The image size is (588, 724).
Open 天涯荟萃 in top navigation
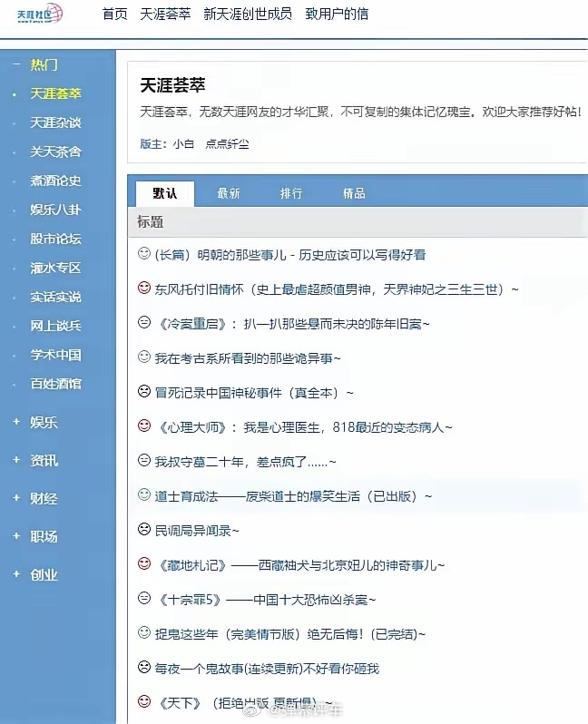[165, 15]
